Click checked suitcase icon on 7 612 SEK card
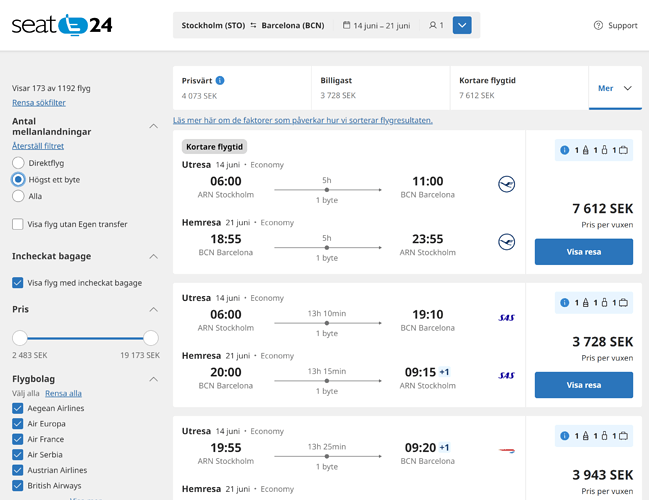Viewport: 649px width, 500px height. pos(623,150)
